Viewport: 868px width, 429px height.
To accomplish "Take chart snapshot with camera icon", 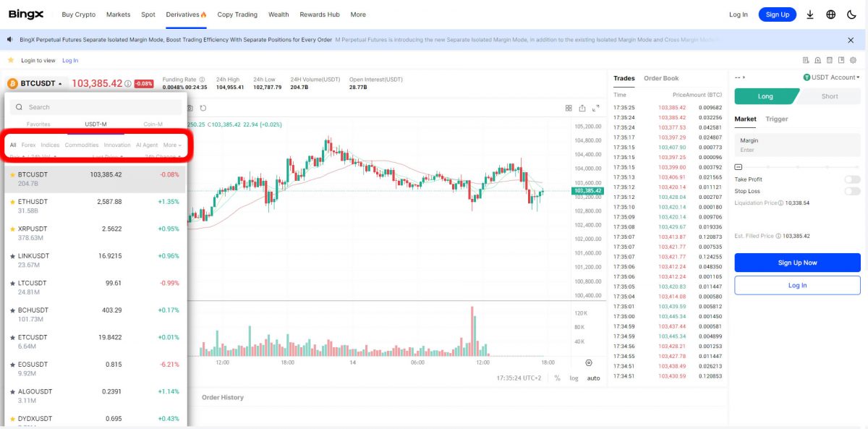I will point(190,108).
